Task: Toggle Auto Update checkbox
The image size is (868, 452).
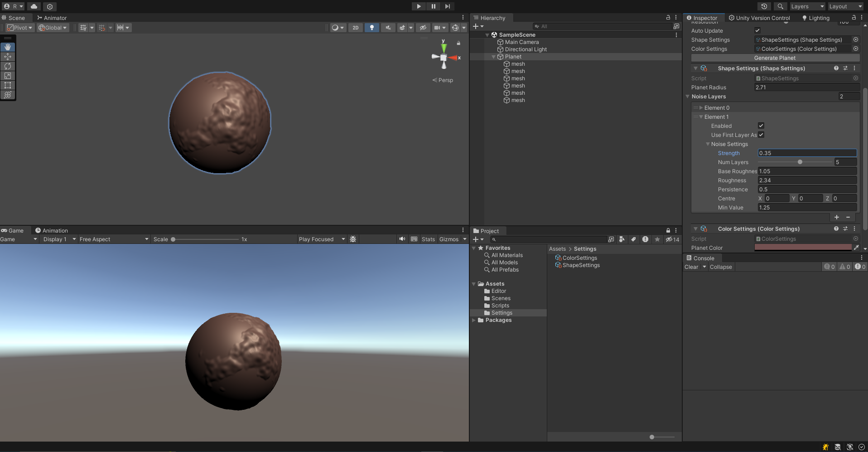Action: tap(757, 30)
